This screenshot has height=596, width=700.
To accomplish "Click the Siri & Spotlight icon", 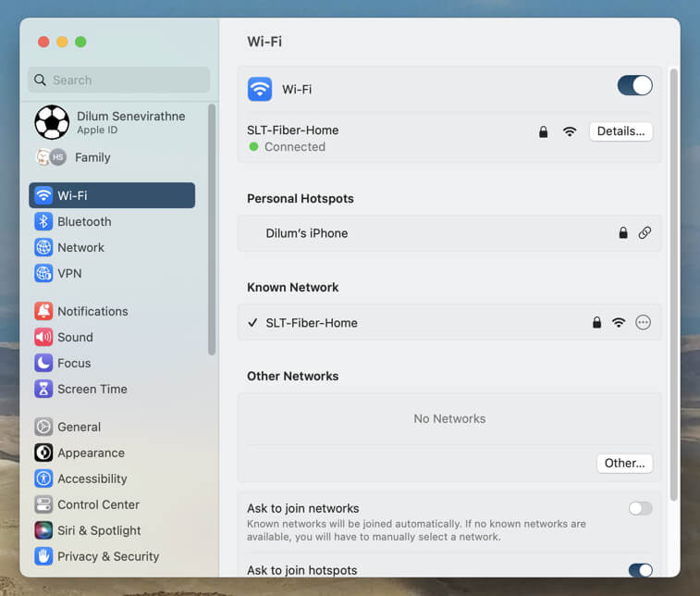I will click(43, 531).
